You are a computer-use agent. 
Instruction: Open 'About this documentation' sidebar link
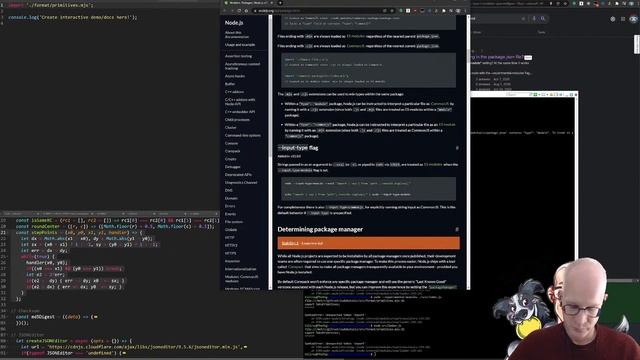click(x=237, y=34)
